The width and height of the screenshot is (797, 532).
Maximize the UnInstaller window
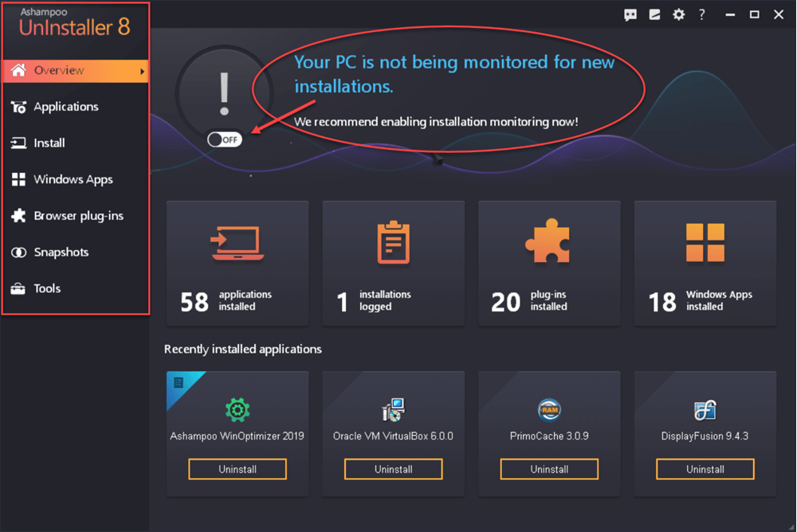coord(755,15)
